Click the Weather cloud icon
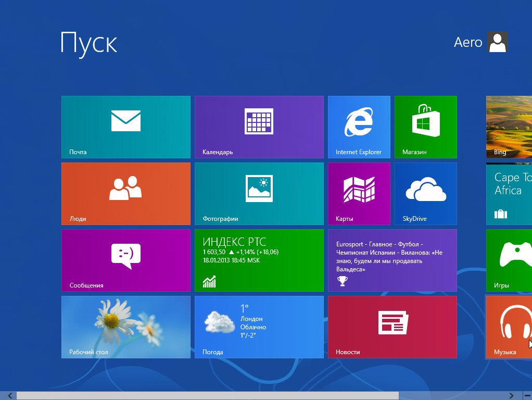This screenshot has height=400, width=532. [220, 322]
